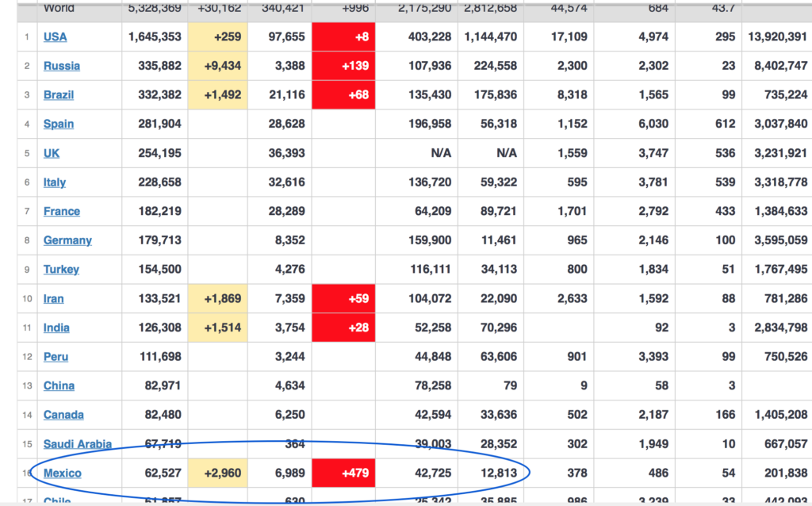Click 403,228 in the USA row
The height and width of the screenshot is (506, 812).
430,36
